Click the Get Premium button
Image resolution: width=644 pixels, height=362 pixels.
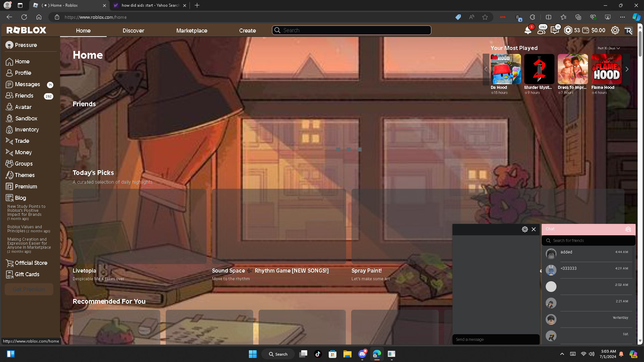(x=29, y=289)
